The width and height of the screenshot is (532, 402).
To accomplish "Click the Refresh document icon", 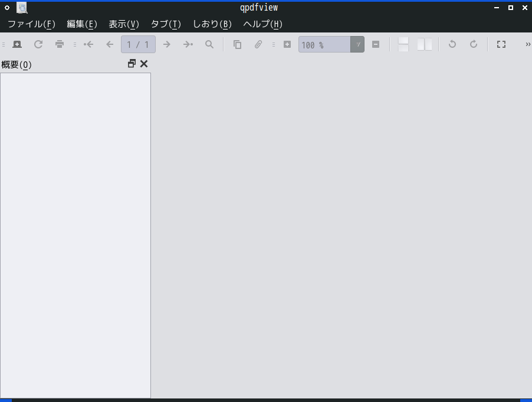I will [x=38, y=44].
